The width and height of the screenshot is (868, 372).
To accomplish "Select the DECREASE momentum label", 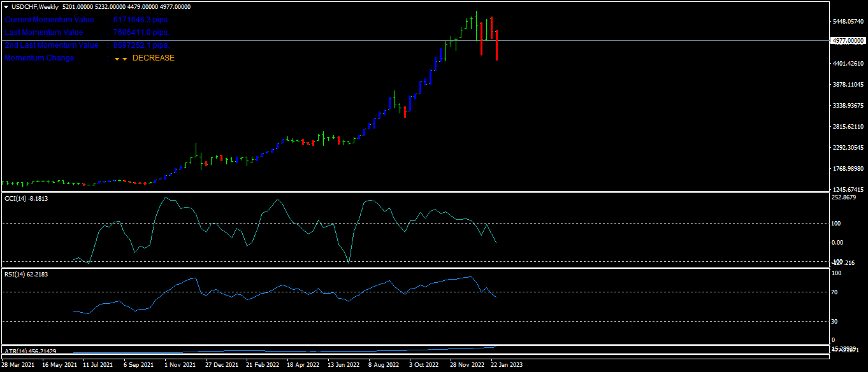I will (153, 58).
